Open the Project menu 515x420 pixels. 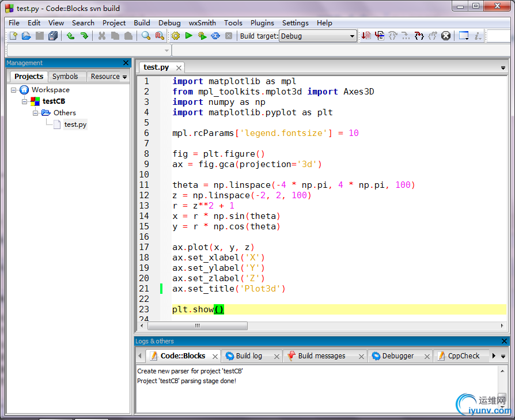coord(114,23)
